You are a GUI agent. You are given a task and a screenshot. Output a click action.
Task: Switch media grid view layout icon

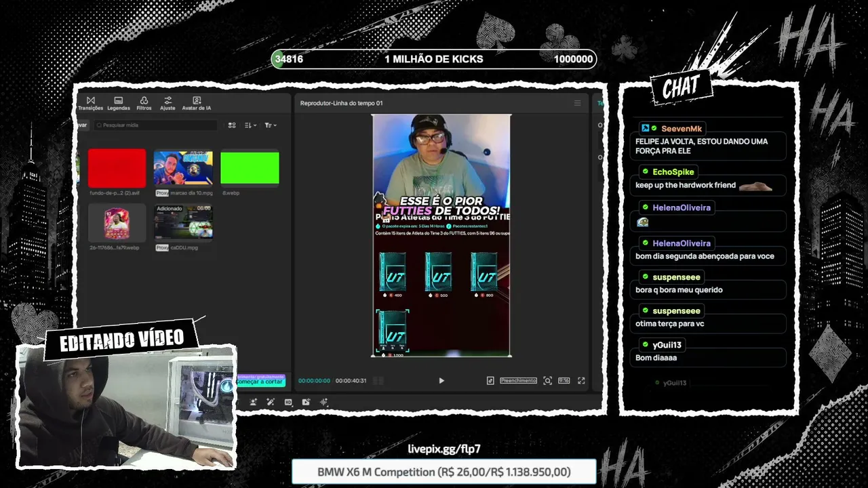pyautogui.click(x=232, y=125)
